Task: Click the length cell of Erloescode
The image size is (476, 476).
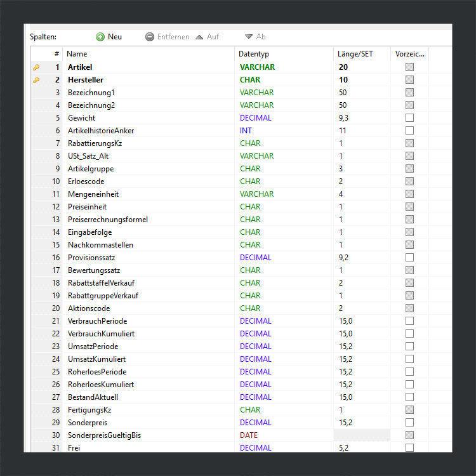Action: pos(341,182)
